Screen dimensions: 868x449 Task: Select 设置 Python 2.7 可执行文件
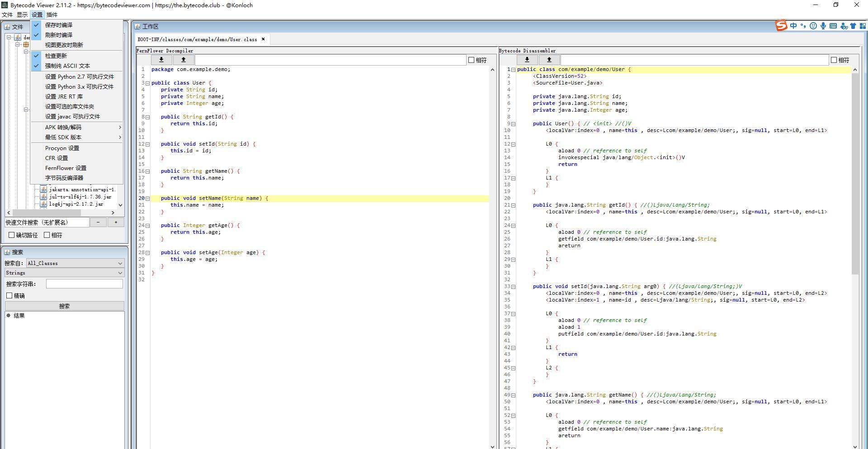pyautogui.click(x=77, y=77)
